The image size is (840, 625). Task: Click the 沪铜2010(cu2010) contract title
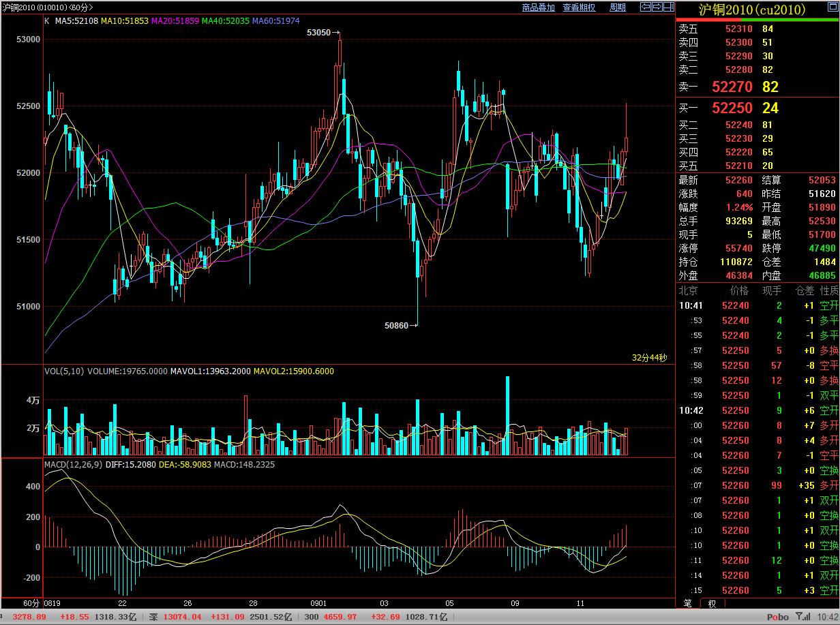click(752, 10)
